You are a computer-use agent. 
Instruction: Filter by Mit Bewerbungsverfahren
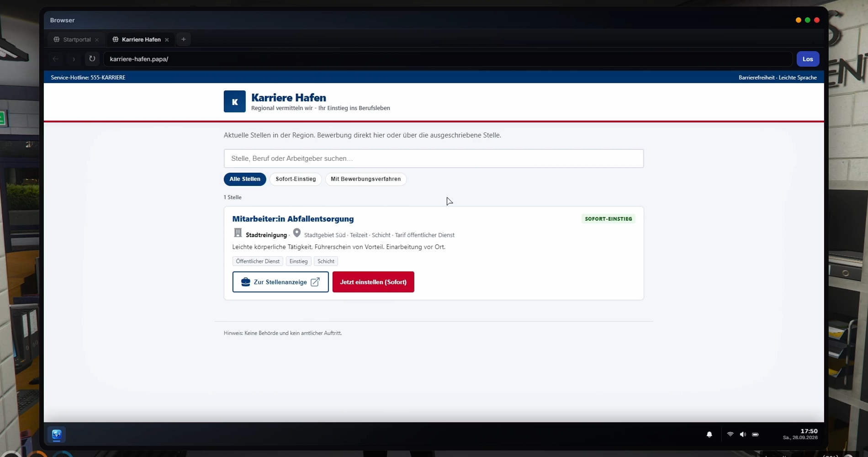(365, 179)
